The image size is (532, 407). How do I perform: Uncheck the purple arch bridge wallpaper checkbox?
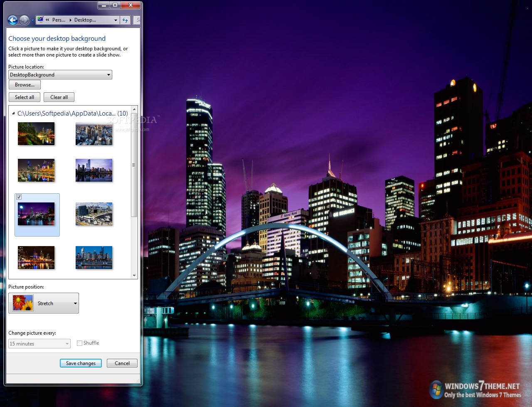pos(19,197)
